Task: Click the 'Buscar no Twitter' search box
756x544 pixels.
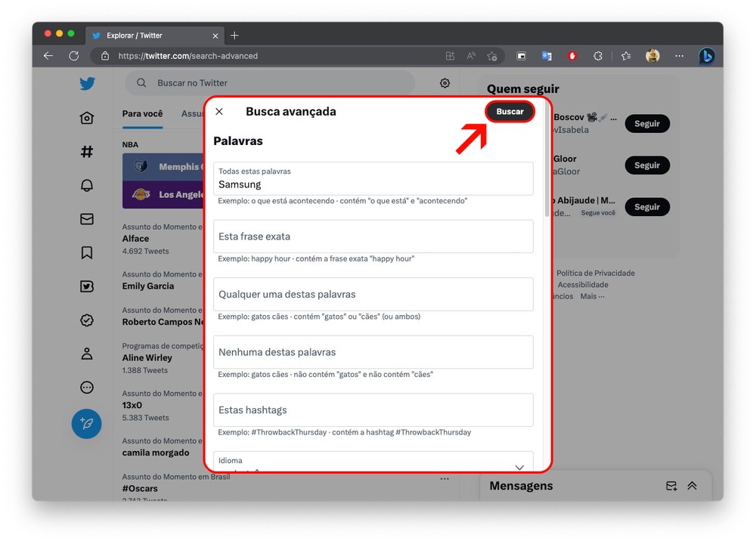Action: pyautogui.click(x=270, y=83)
